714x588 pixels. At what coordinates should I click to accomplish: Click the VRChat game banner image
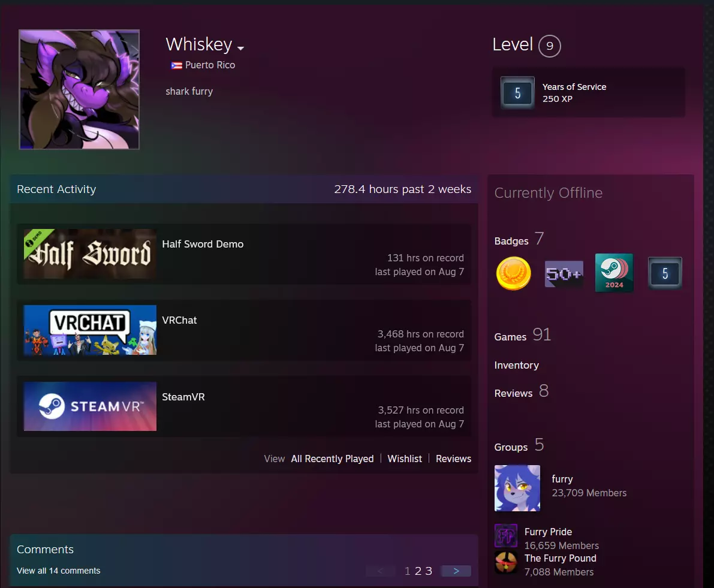(x=90, y=330)
